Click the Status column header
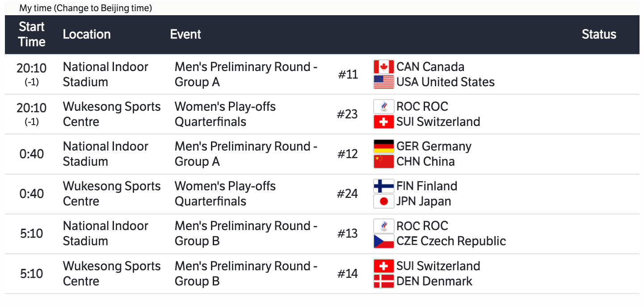 (599, 34)
